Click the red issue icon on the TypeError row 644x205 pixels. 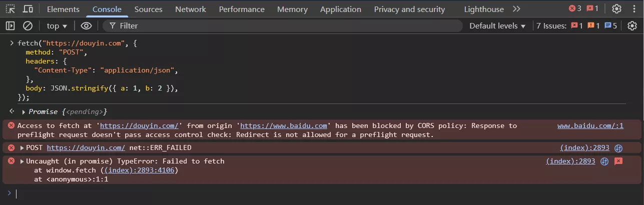(618, 161)
